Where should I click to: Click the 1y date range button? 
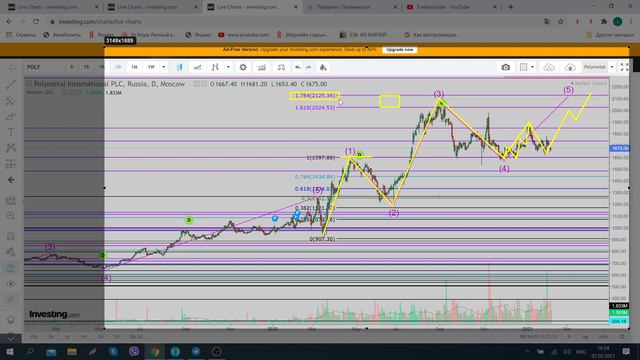(67, 337)
